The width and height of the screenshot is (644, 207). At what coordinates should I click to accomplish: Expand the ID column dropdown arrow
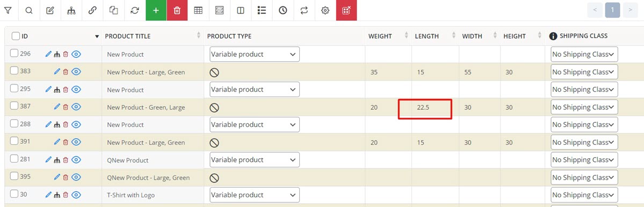click(x=97, y=36)
